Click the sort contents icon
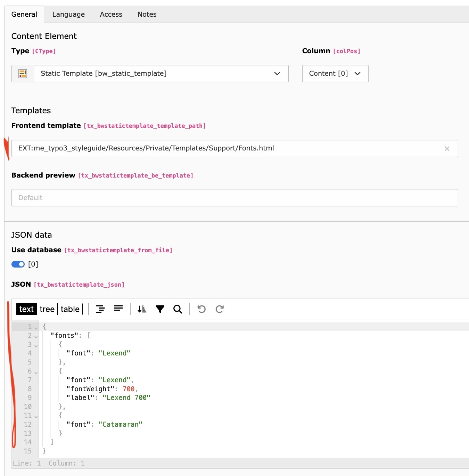Image resolution: width=469 pixels, height=476 pixels. 142,309
